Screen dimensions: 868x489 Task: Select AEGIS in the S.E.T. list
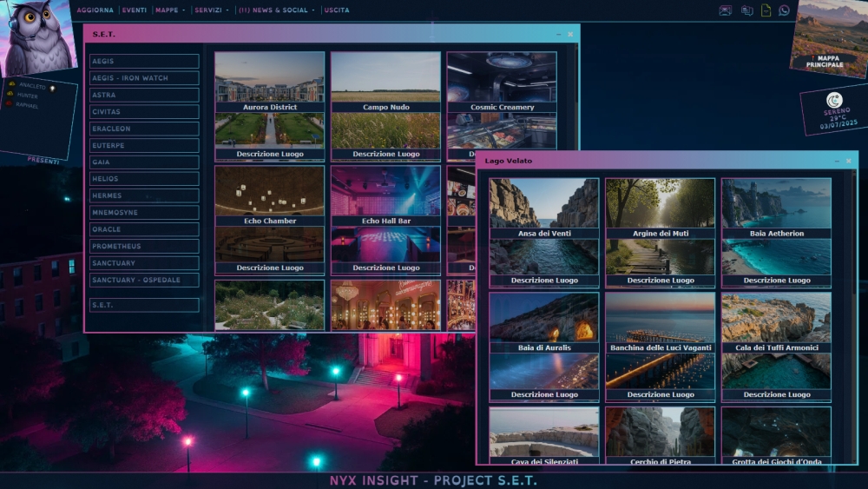coord(144,61)
